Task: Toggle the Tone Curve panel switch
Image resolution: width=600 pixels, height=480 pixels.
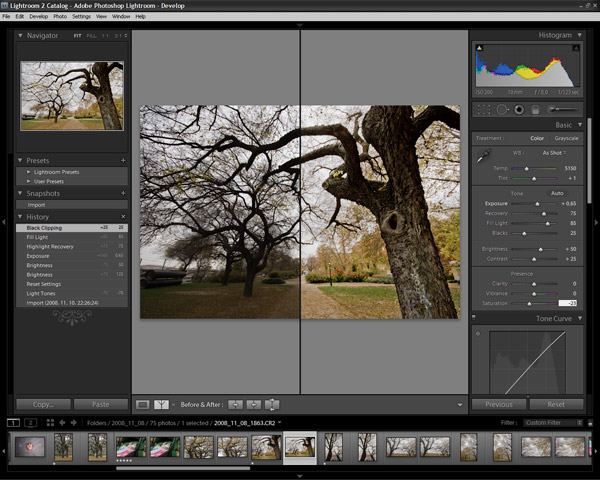Action: (x=474, y=317)
